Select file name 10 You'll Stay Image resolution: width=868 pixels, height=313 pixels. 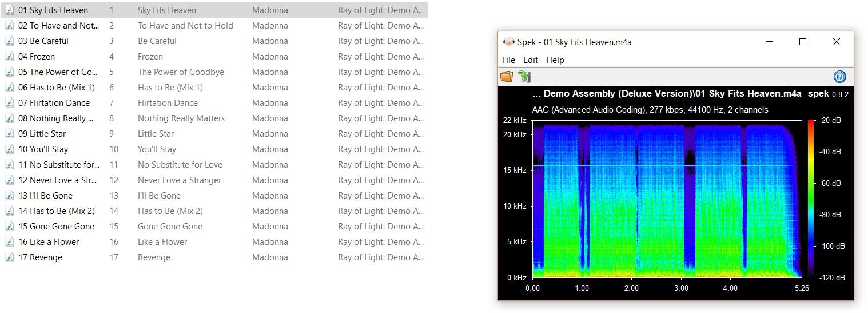pos(43,149)
